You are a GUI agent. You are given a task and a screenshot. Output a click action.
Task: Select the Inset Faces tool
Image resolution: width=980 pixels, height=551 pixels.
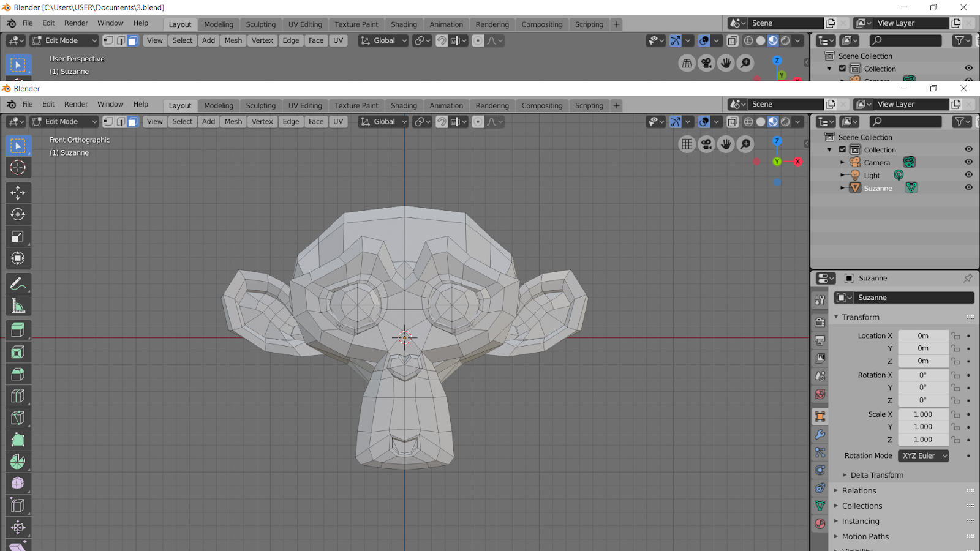point(18,351)
